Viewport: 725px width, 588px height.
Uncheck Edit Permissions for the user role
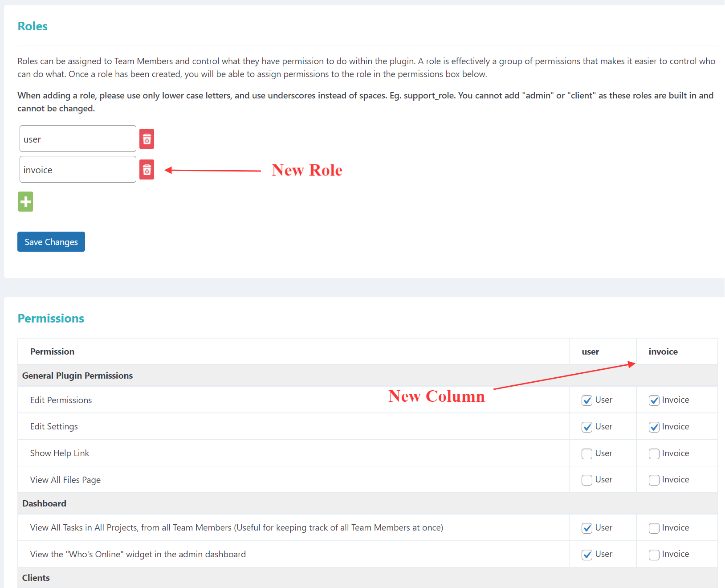tap(587, 400)
